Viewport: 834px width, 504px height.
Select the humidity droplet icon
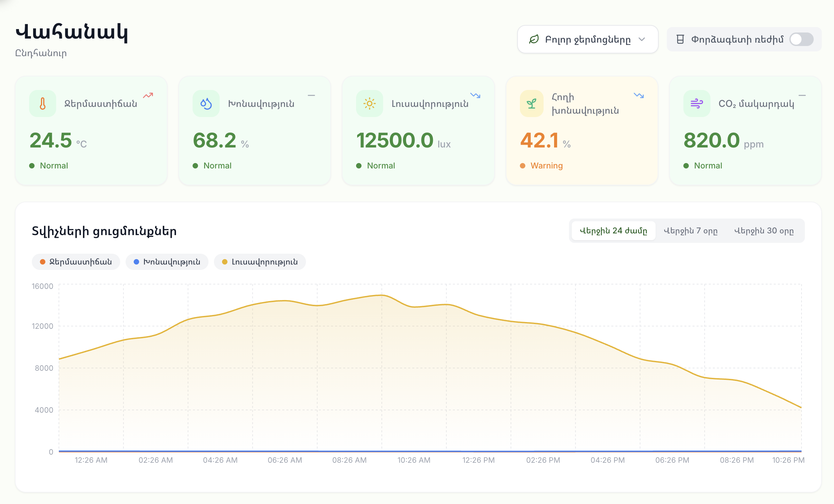[206, 103]
